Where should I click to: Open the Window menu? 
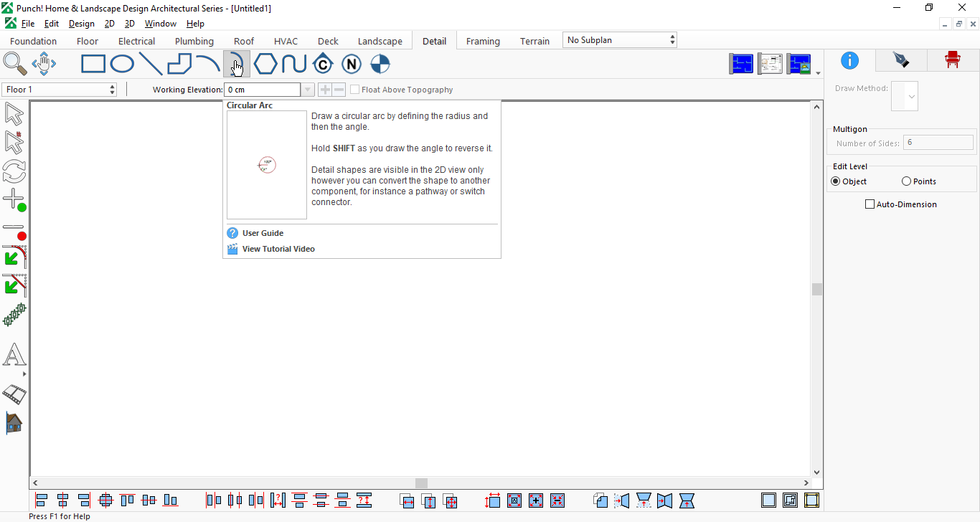(161, 24)
